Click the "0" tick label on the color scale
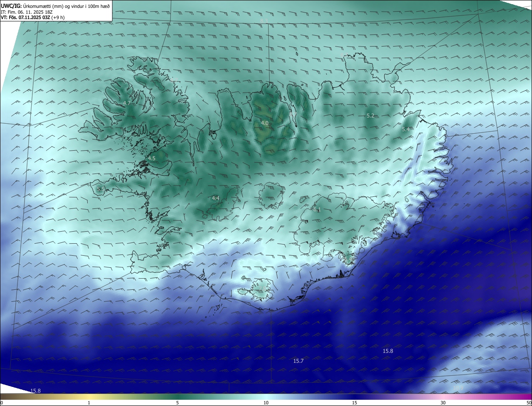 pos(2,403)
